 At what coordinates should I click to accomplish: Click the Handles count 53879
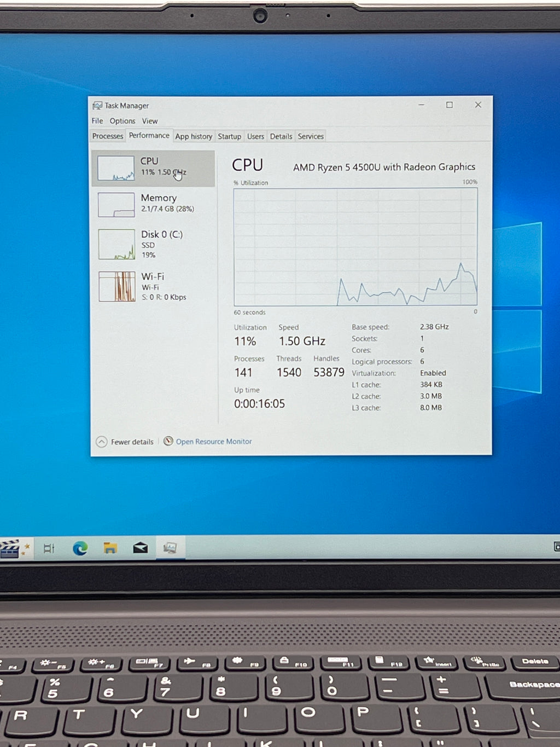[x=329, y=372]
